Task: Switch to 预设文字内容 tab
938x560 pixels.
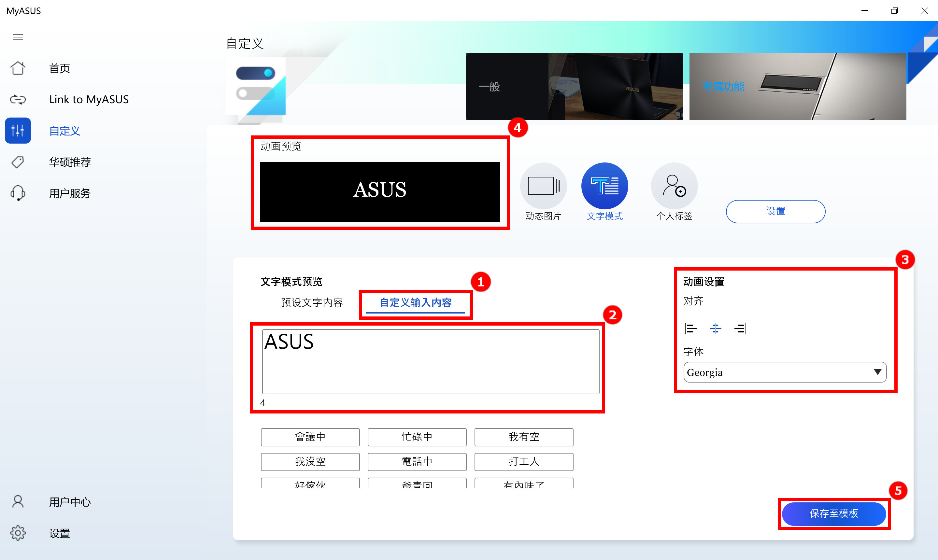Action: pyautogui.click(x=312, y=303)
